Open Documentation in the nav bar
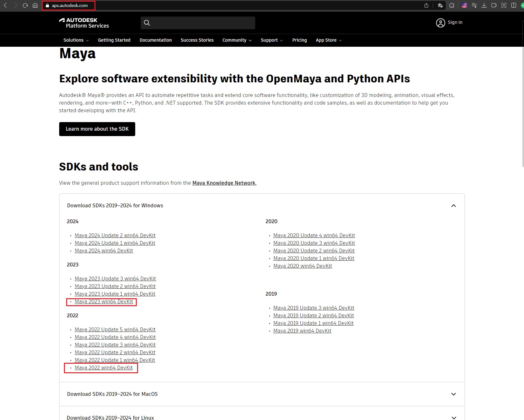 (156, 40)
